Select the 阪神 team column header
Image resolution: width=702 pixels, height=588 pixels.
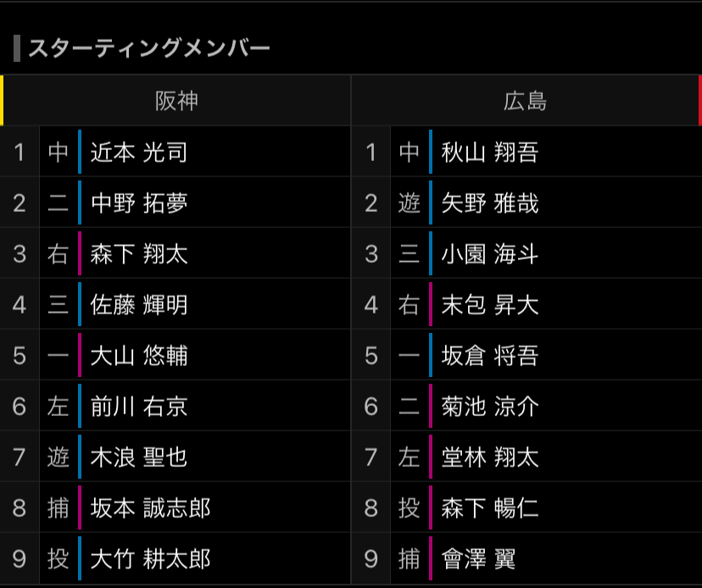tap(176, 102)
